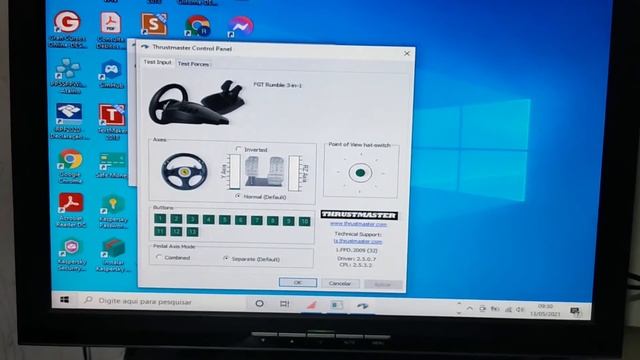The height and width of the screenshot is (360, 640).
Task: Launch the PPSSPP emulator desktop icon
Action: tap(68, 76)
